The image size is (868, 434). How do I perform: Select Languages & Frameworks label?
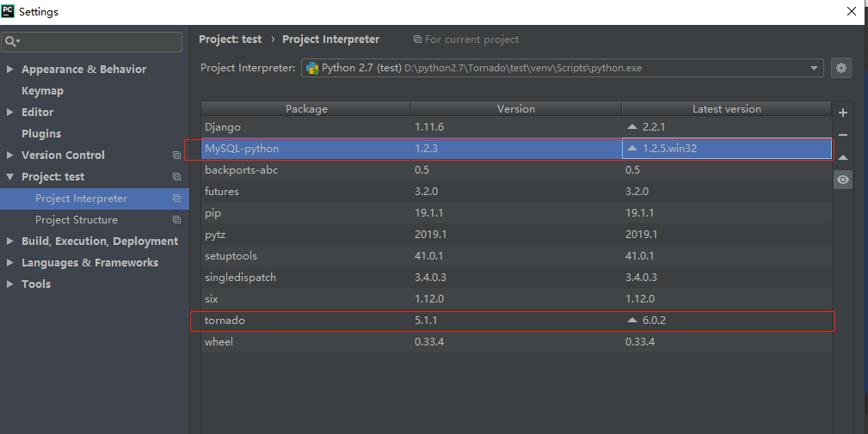point(89,263)
